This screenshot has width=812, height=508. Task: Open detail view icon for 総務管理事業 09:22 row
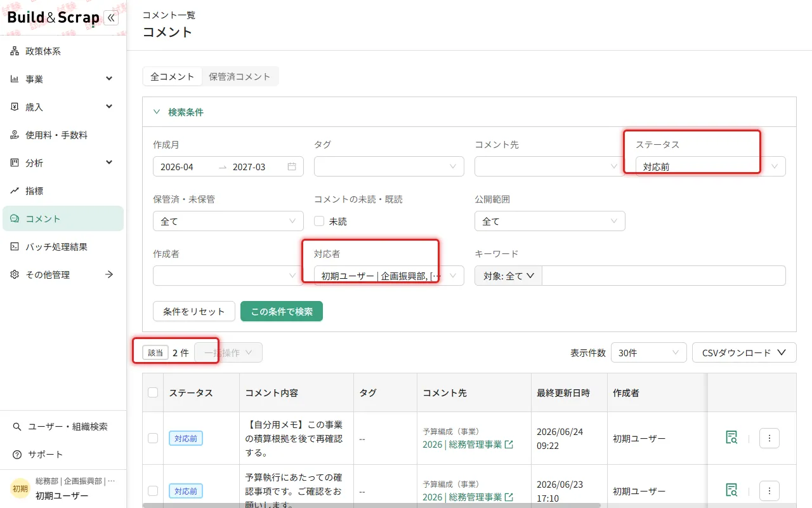(x=731, y=438)
